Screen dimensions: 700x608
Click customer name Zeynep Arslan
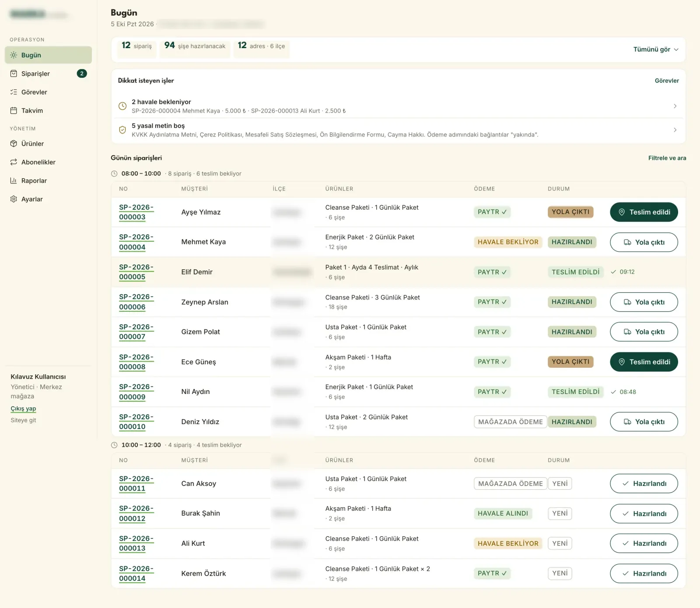(x=205, y=302)
